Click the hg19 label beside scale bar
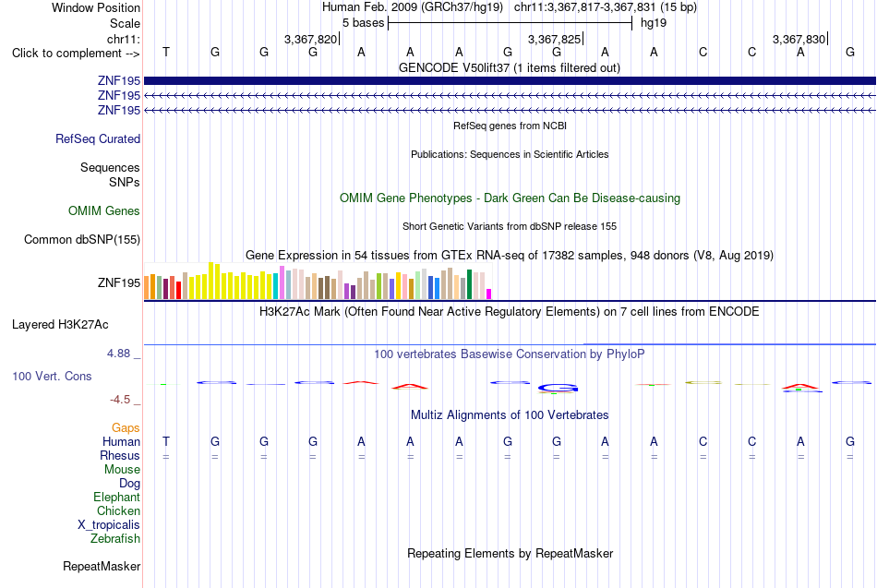 pos(654,23)
